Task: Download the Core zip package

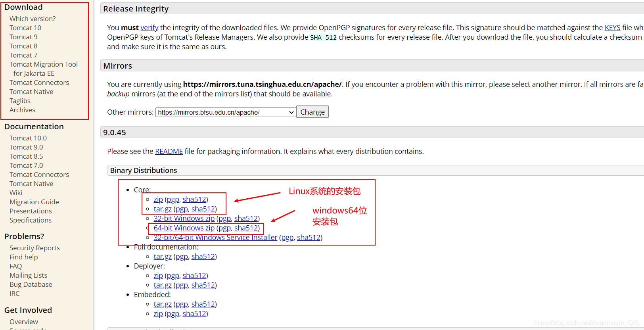Action: (x=158, y=199)
